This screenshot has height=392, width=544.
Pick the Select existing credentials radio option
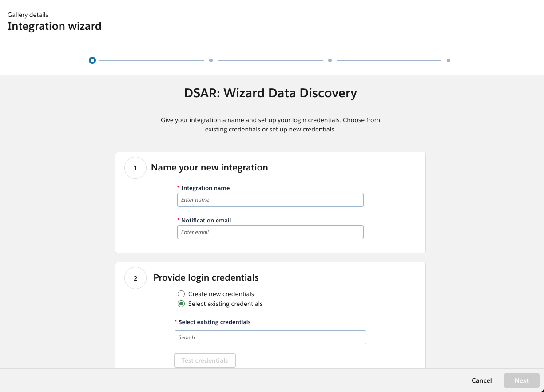click(181, 304)
